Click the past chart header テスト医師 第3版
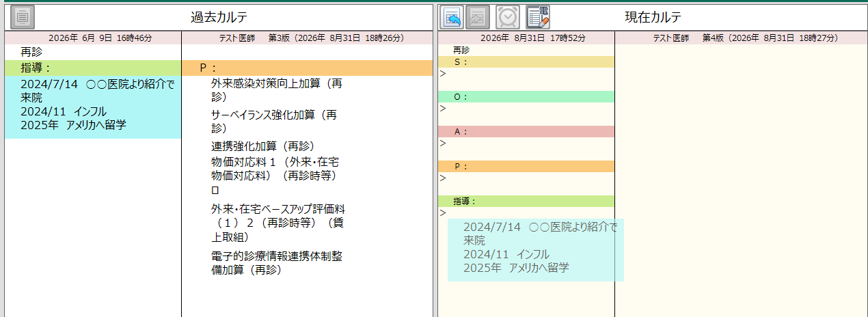Viewport: 868px width, 317px height. (312, 38)
